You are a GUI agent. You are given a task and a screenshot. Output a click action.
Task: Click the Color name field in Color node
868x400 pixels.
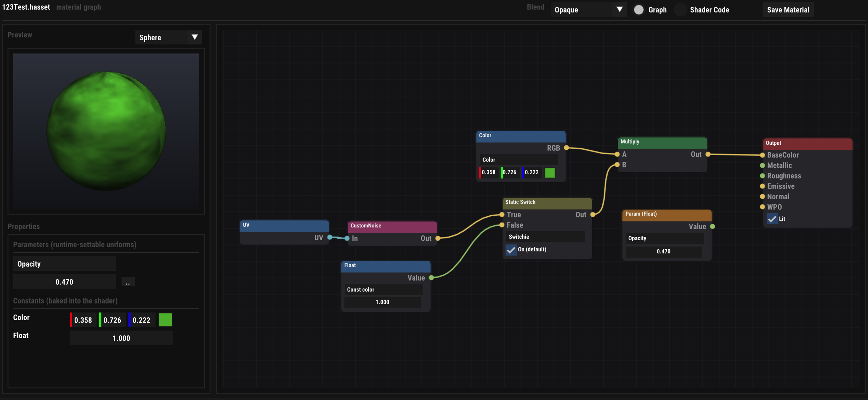click(x=519, y=160)
